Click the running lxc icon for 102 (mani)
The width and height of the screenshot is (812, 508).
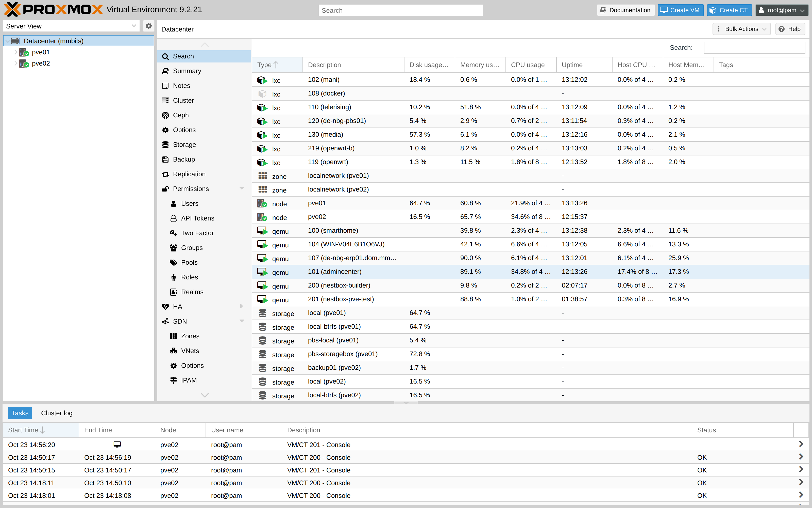pyautogui.click(x=262, y=80)
